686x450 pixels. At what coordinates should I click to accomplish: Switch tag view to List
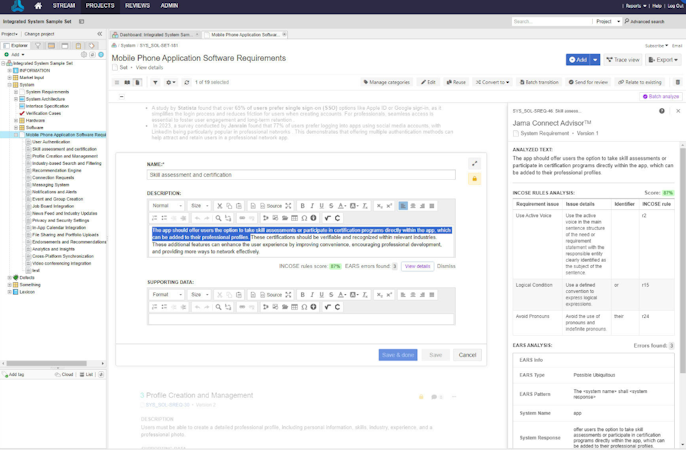pyautogui.click(x=87, y=374)
